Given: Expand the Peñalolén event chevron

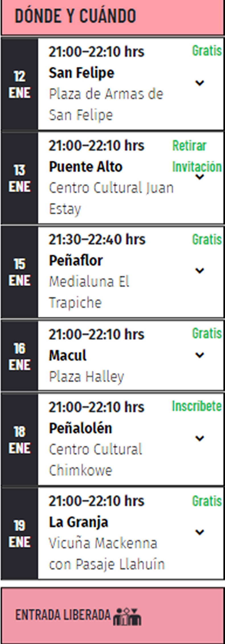Looking at the screenshot, I should point(200,438).
